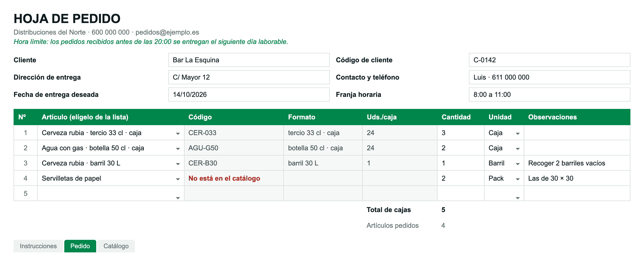Select quantity cell of barril 30 L row
Screen dimensions: 644x266
[461, 163]
